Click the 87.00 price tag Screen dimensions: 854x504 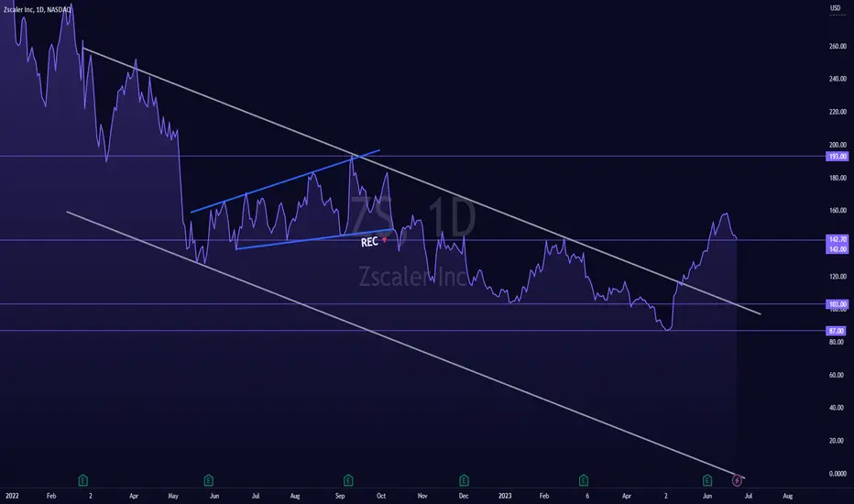838,331
